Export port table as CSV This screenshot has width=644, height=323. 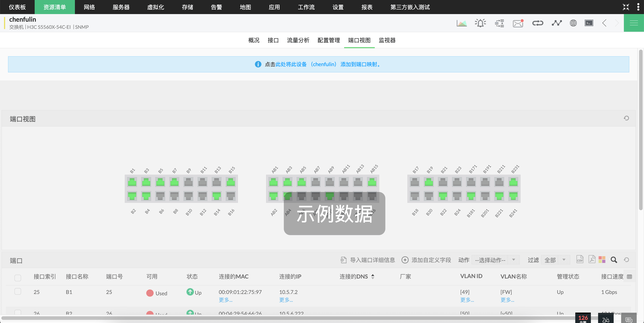click(580, 260)
